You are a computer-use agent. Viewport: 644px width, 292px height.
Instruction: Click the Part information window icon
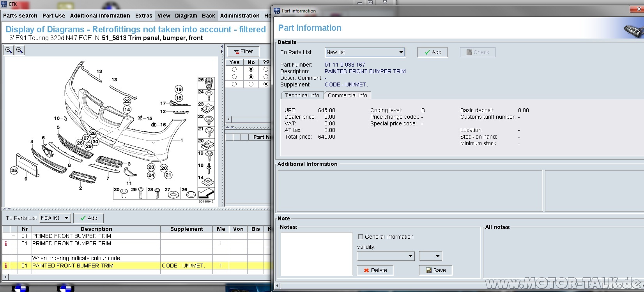click(x=277, y=11)
